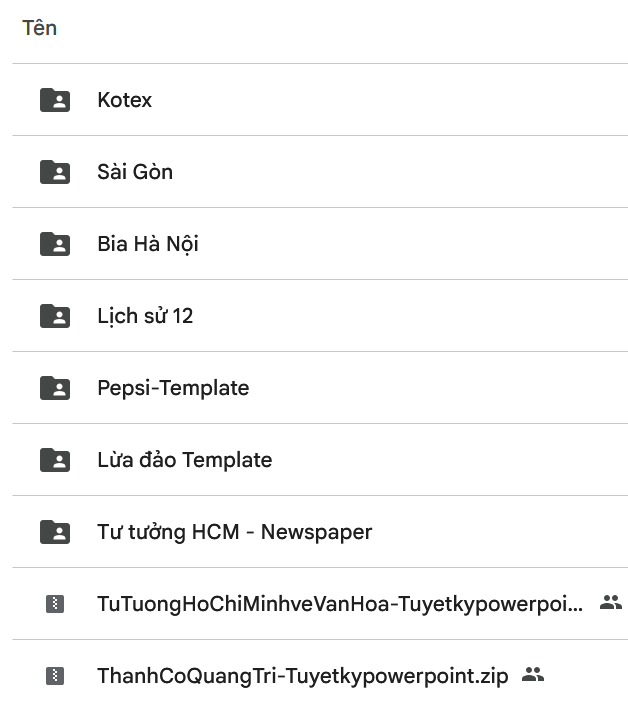Sort files by the Tên column header
This screenshot has width=628, height=710.
pyautogui.click(x=39, y=28)
